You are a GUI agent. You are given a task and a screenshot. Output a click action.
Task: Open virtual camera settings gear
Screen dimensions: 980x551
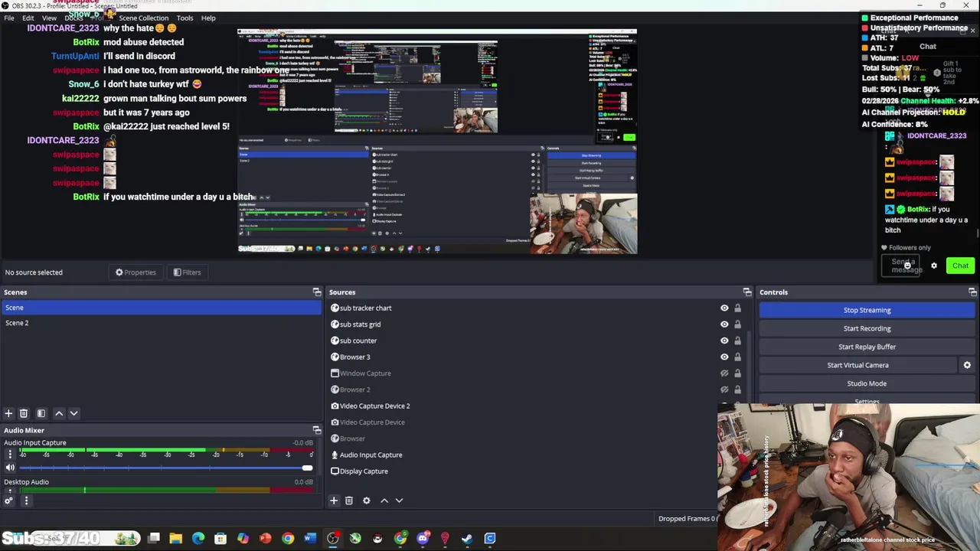click(x=967, y=365)
